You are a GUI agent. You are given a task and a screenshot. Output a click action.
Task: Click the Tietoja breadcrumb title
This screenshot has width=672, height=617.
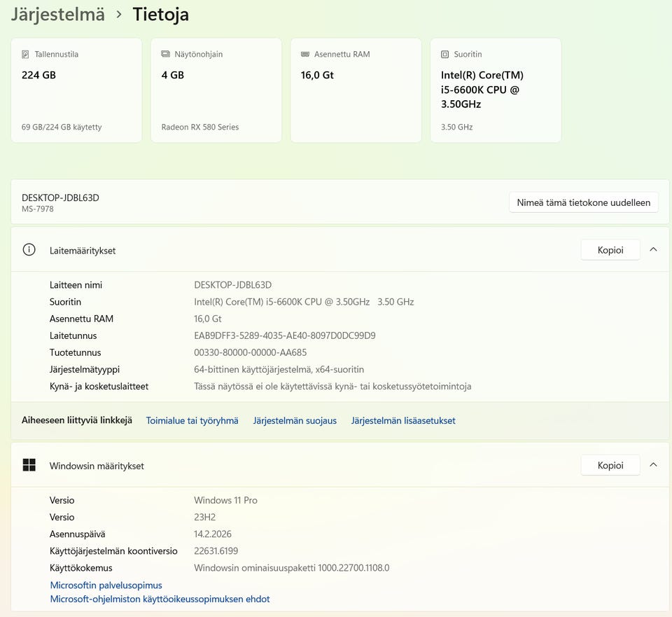(x=160, y=14)
